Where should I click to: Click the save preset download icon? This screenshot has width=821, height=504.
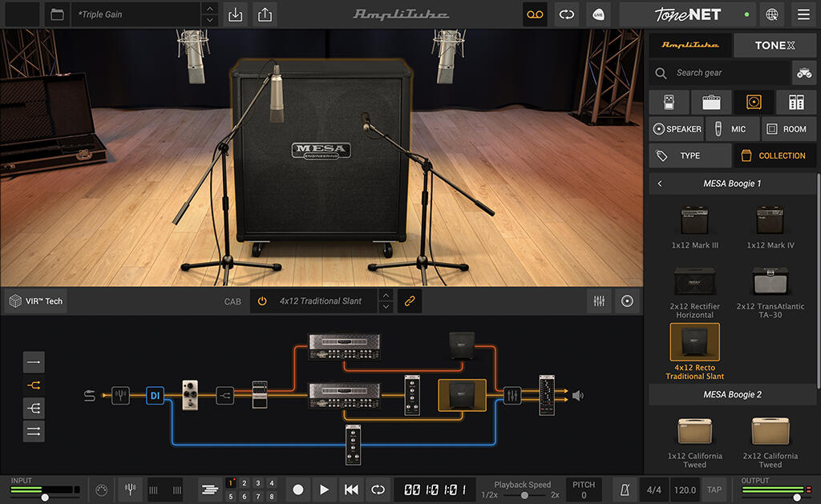point(235,14)
